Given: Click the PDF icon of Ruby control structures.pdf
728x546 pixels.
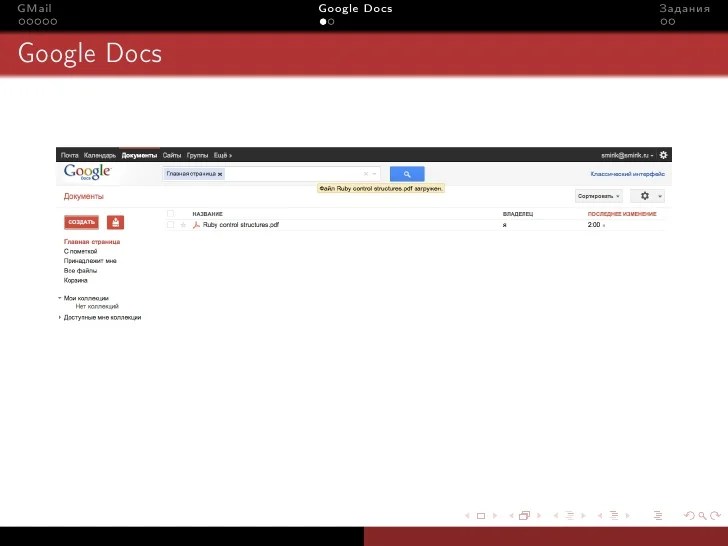Looking at the screenshot, I should click(196, 225).
